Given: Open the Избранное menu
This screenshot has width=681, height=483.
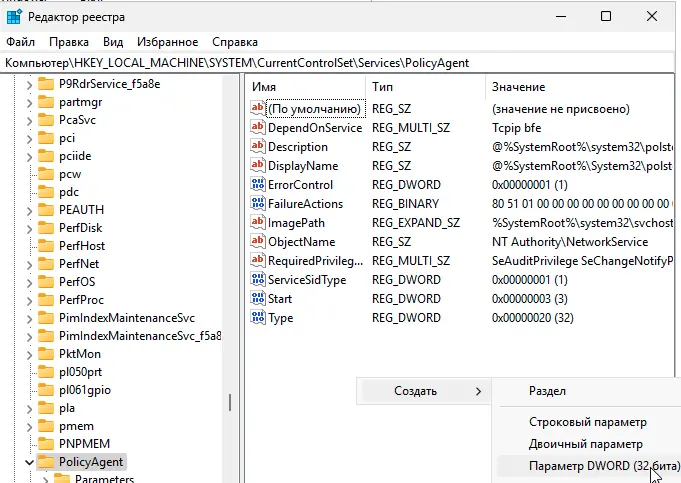Looking at the screenshot, I should tap(166, 42).
